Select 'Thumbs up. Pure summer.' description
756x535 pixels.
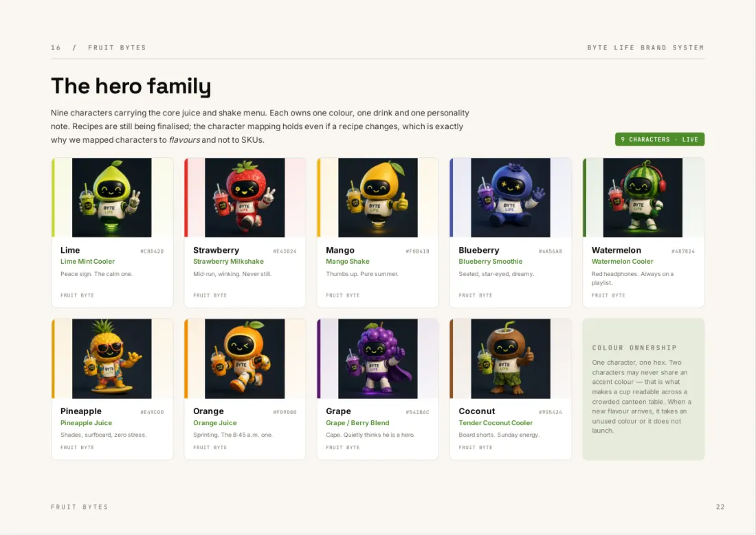[362, 274]
